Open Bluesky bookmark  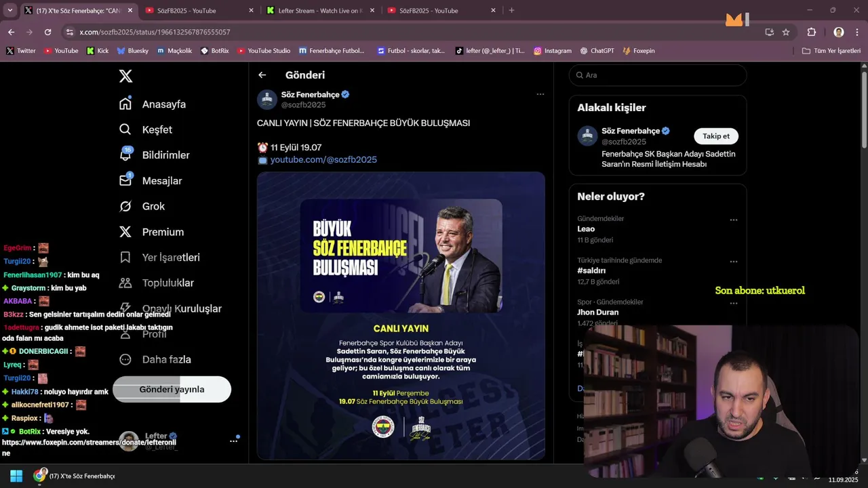pyautogui.click(x=133, y=51)
